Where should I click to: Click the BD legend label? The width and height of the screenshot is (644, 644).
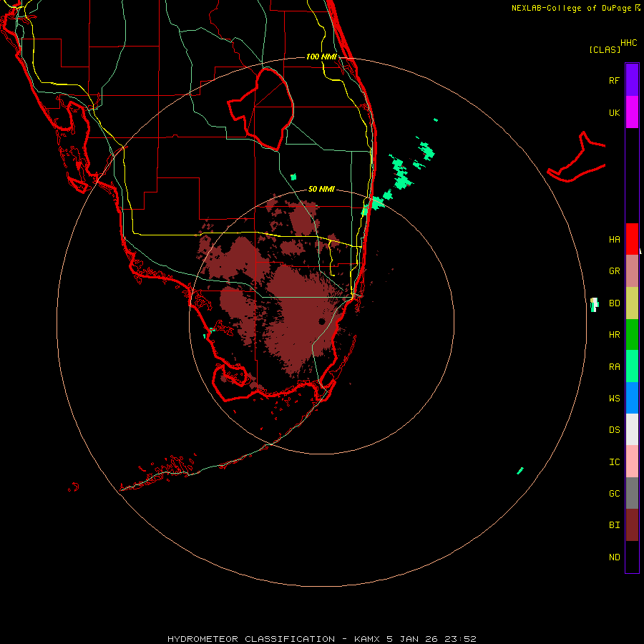614,303
